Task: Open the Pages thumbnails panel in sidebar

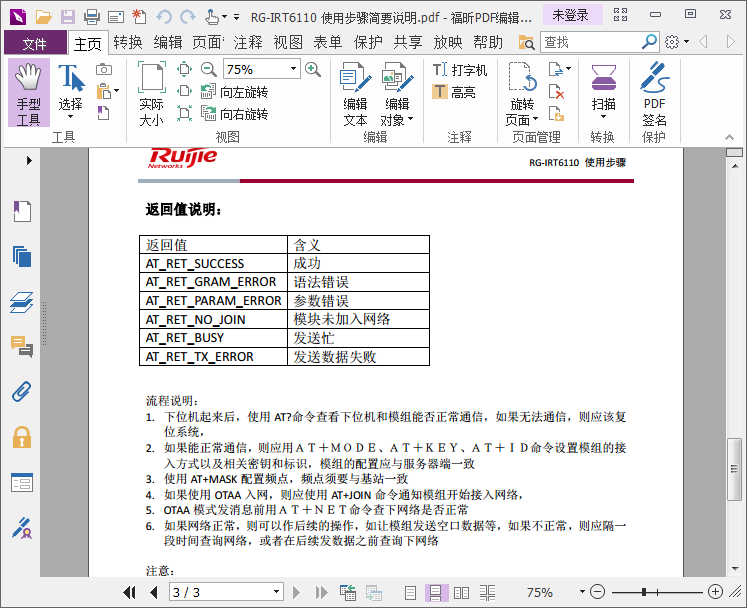Action: (22, 256)
